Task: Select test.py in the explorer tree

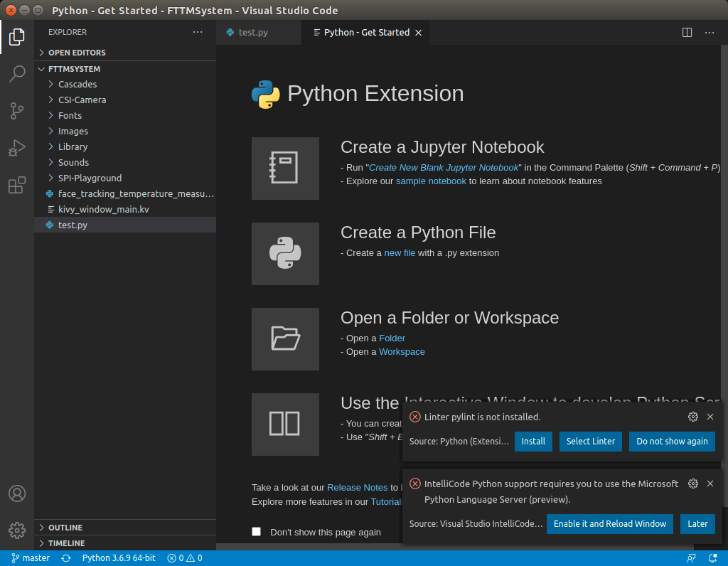Action: coord(125,225)
